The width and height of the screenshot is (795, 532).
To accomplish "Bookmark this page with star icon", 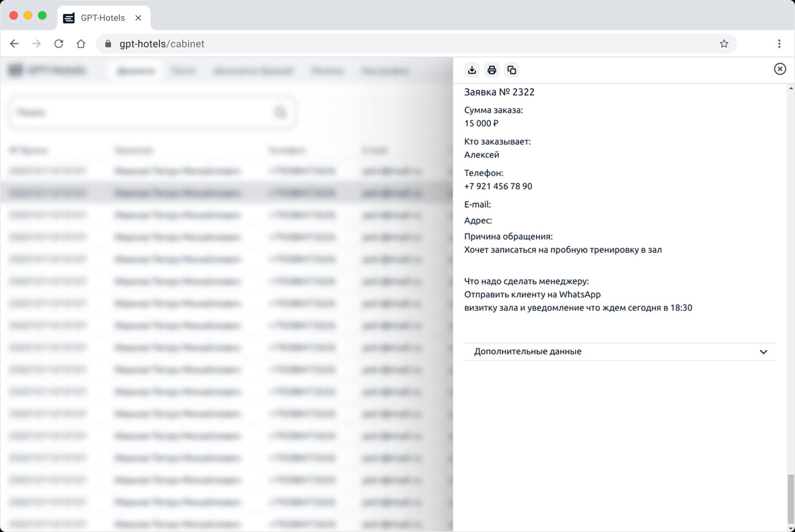I will [723, 44].
